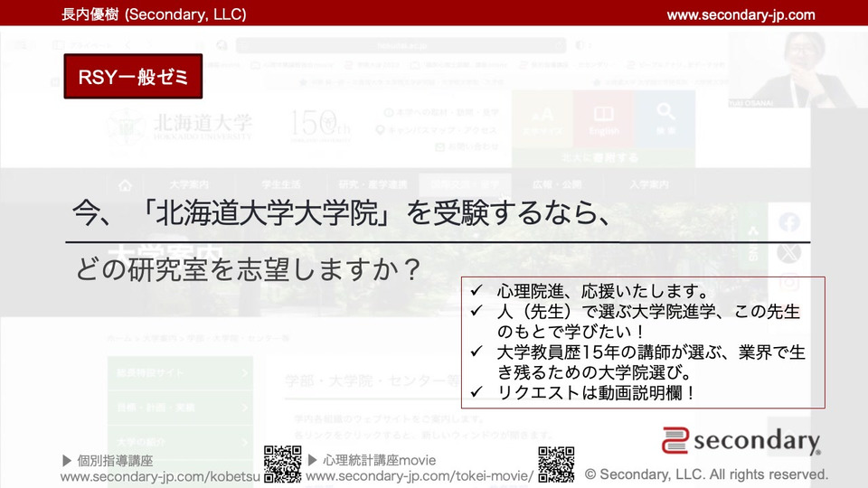Click www.secondary-jp.com in the header
This screenshot has width=868, height=488.
[741, 15]
